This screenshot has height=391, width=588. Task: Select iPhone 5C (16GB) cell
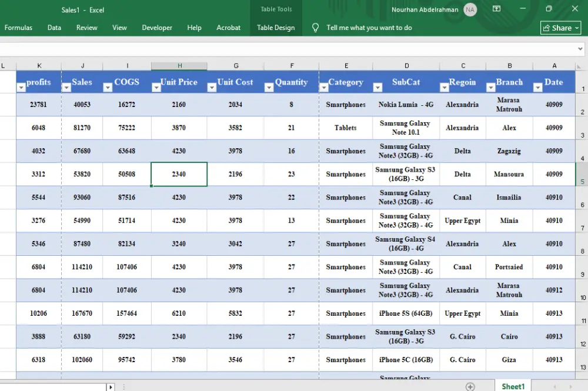[406, 360]
